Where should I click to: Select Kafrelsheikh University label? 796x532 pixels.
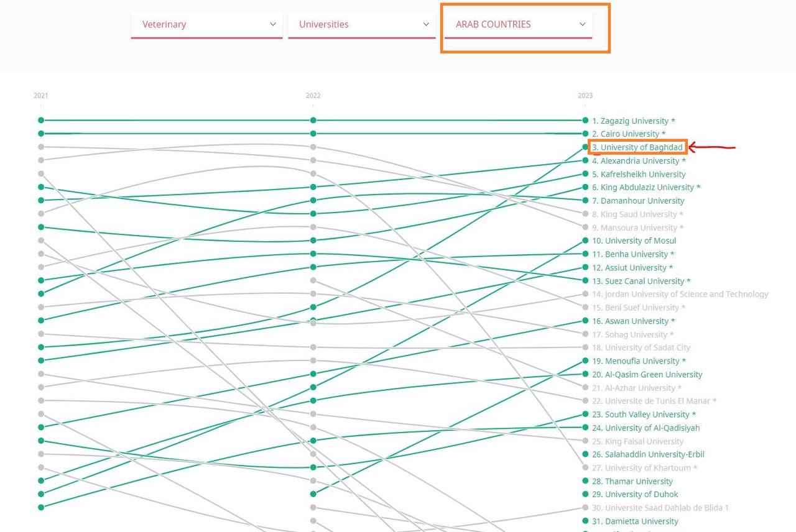(639, 174)
